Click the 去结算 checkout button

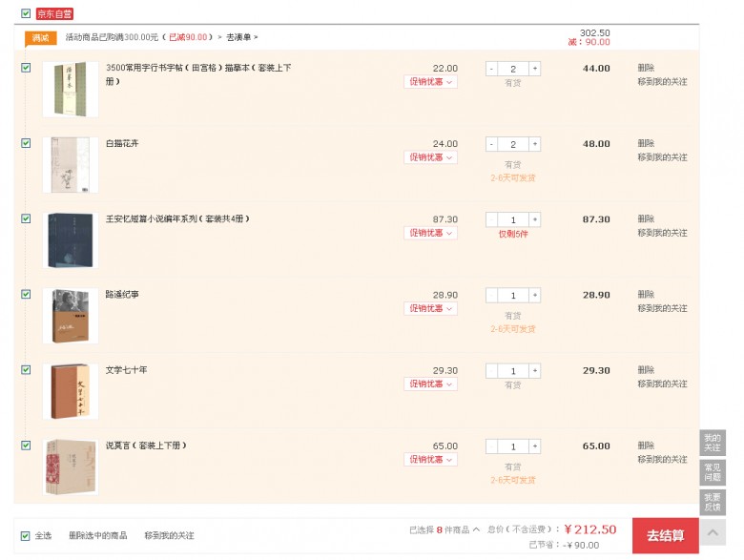coord(665,536)
